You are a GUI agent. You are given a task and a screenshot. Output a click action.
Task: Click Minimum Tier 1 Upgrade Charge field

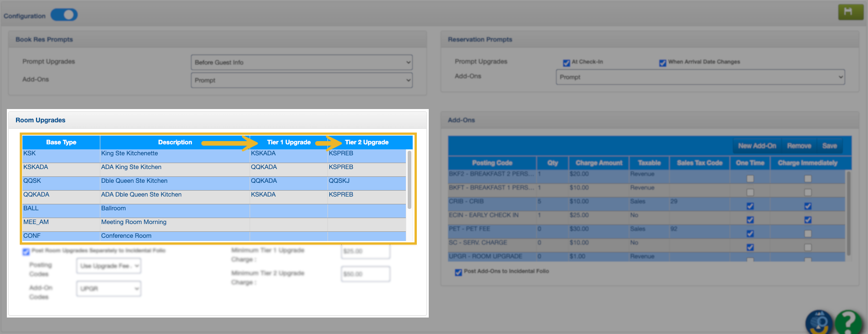[x=365, y=252]
